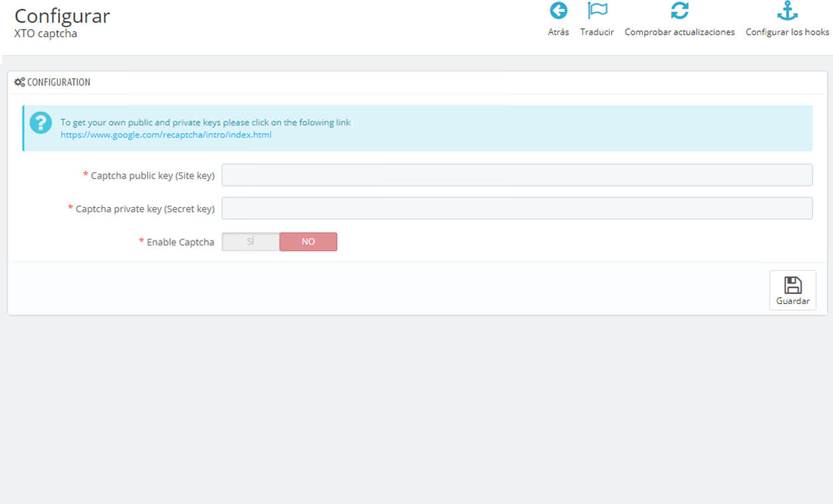
Task: Click the Comprobar actualizaciones text label
Action: (x=679, y=31)
